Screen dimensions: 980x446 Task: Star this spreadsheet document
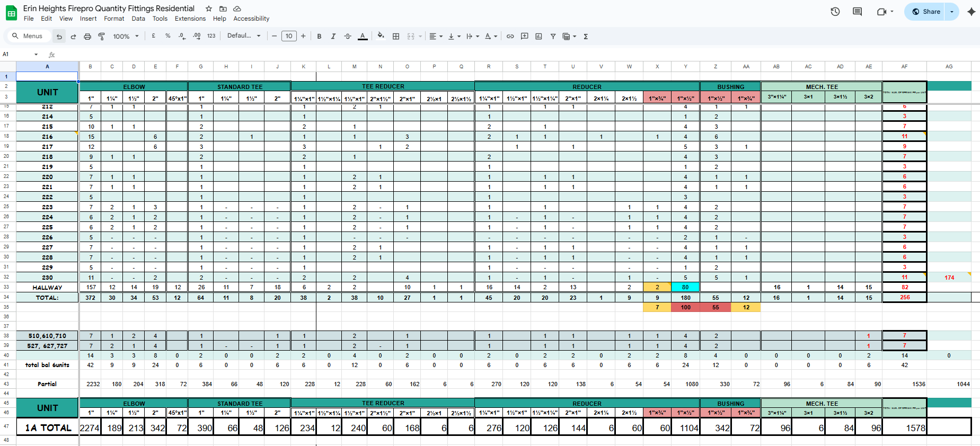(209, 8)
